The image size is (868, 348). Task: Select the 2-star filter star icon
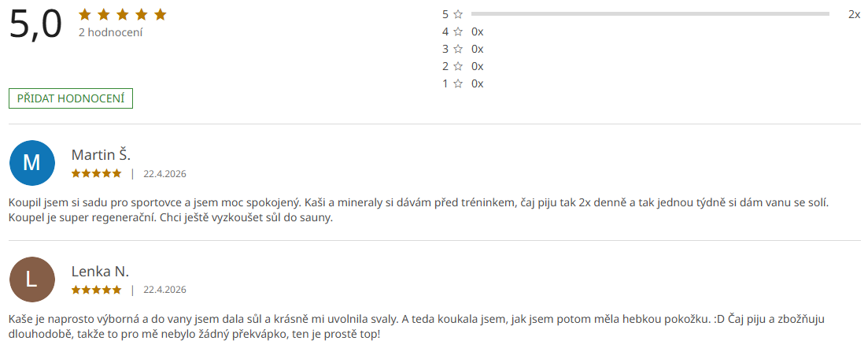pyautogui.click(x=458, y=66)
